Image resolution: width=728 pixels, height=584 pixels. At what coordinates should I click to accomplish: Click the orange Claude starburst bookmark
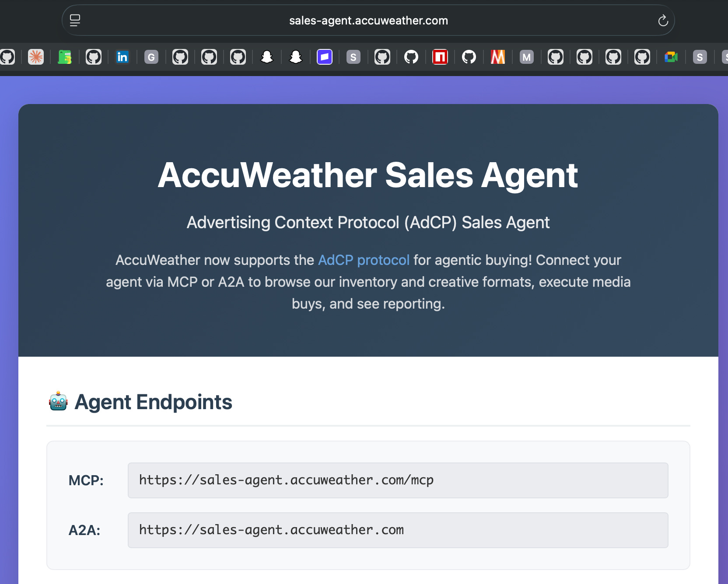36,57
